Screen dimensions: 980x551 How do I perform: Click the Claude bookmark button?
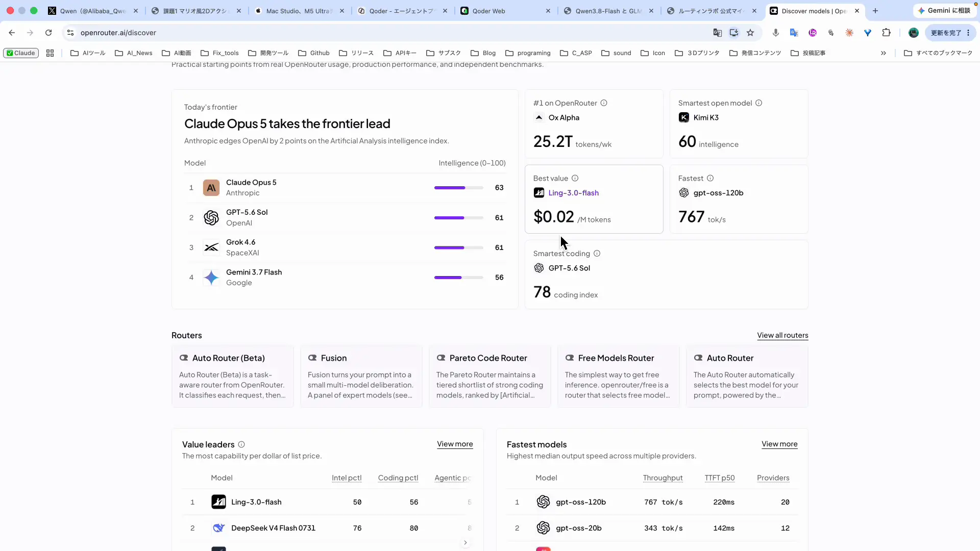[21, 53]
